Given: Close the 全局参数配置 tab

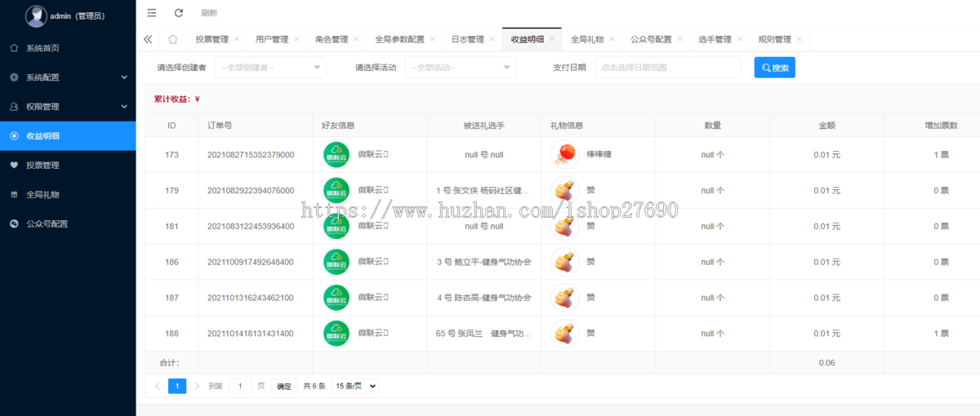Looking at the screenshot, I should (x=432, y=39).
